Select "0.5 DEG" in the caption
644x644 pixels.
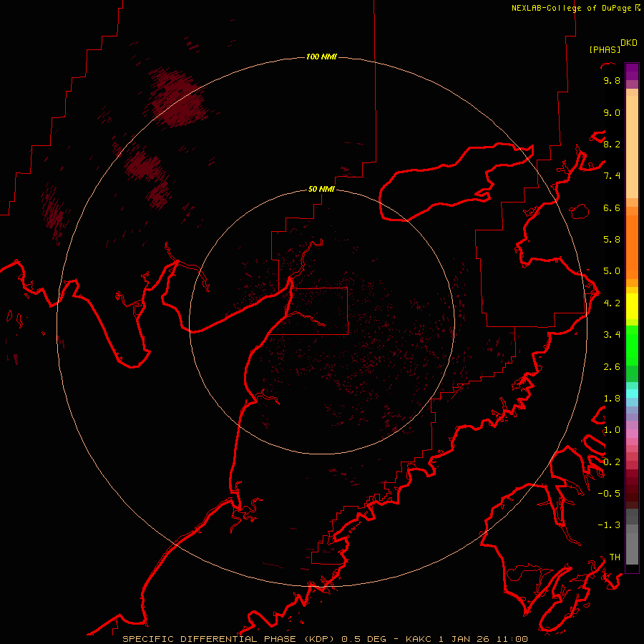point(364,639)
